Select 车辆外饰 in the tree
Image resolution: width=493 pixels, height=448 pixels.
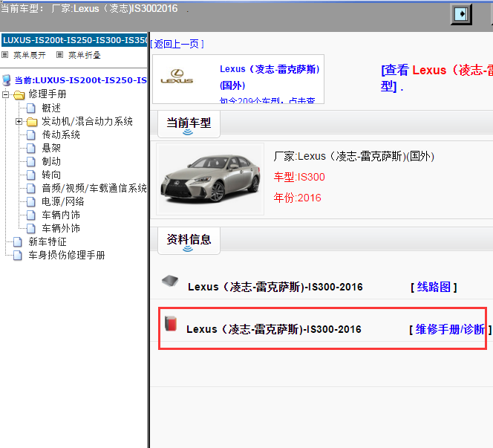(x=61, y=228)
